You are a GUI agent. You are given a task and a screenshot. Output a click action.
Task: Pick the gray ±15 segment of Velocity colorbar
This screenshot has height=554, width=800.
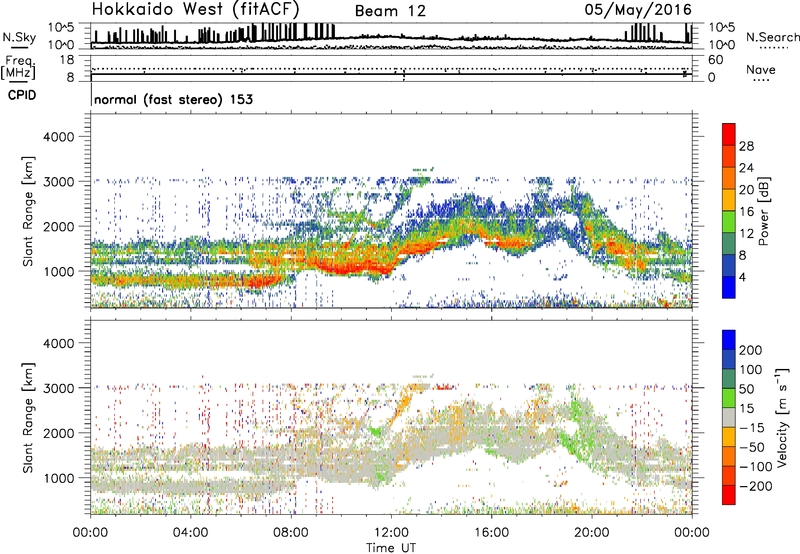coord(729,417)
